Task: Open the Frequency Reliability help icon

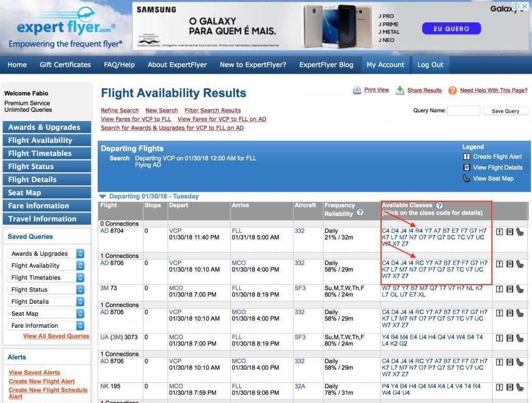Action: 361,212
